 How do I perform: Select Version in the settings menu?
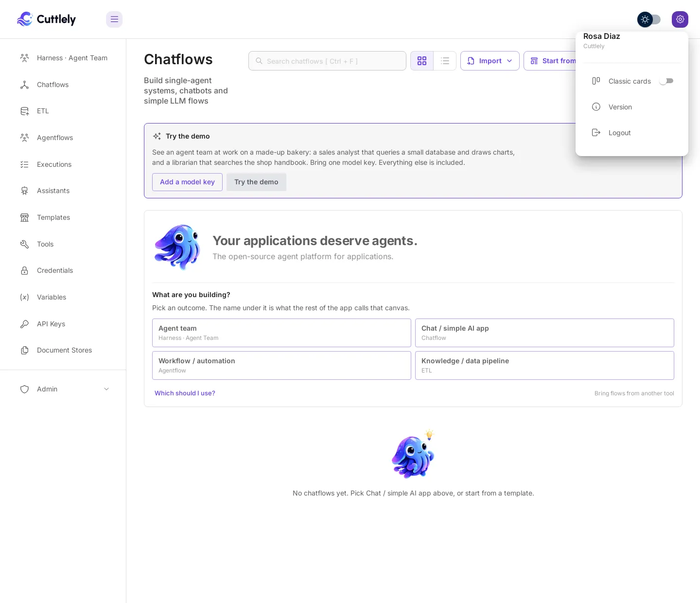click(x=632, y=107)
